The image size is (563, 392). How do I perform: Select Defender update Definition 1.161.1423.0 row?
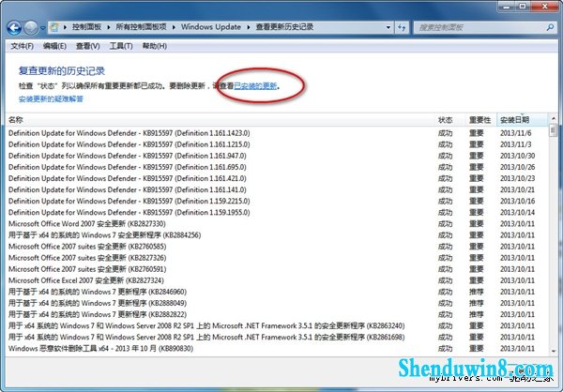pyautogui.click(x=277, y=133)
